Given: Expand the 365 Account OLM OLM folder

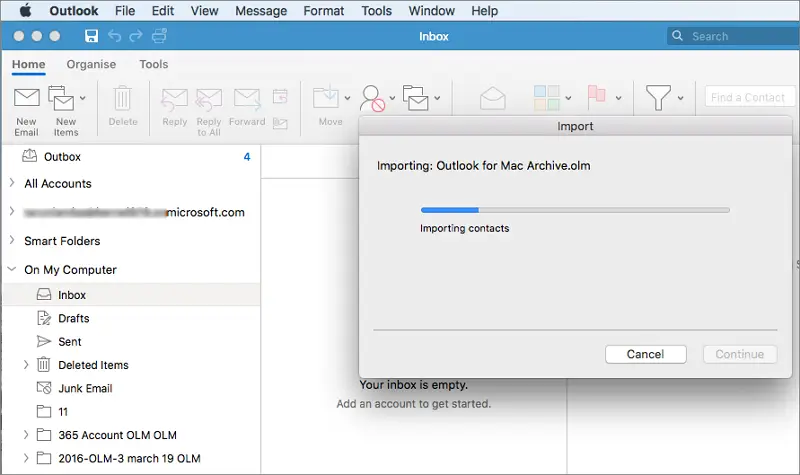Looking at the screenshot, I should 26,434.
